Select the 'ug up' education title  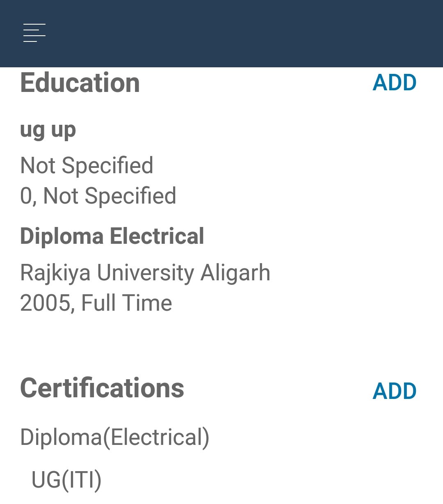tap(48, 131)
